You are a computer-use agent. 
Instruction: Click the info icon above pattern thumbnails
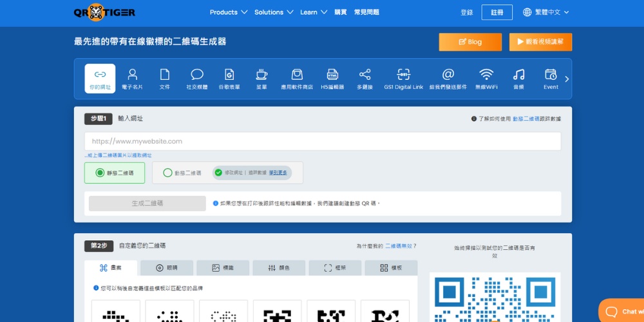pos(96,289)
